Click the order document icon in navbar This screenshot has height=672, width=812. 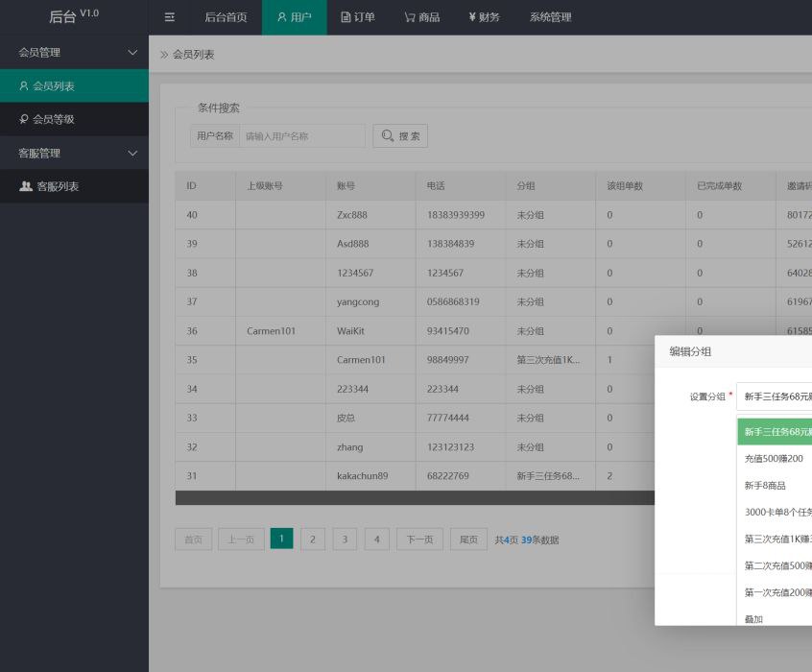[x=346, y=17]
